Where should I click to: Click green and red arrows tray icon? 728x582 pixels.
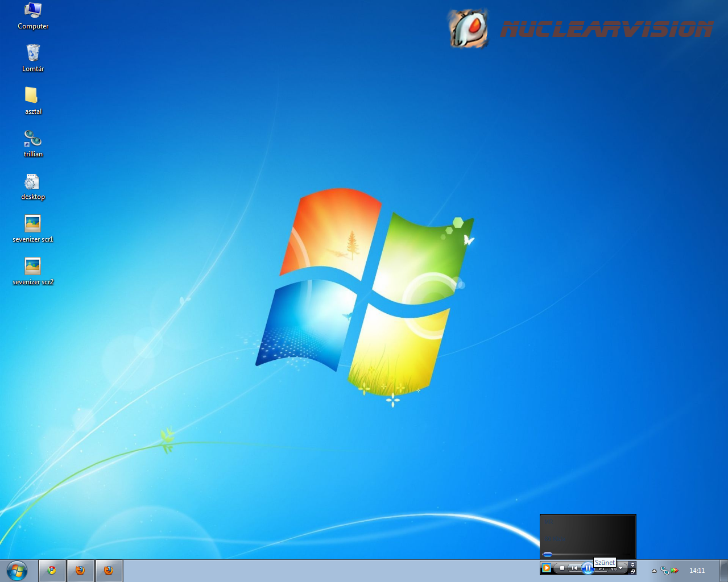pos(675,570)
